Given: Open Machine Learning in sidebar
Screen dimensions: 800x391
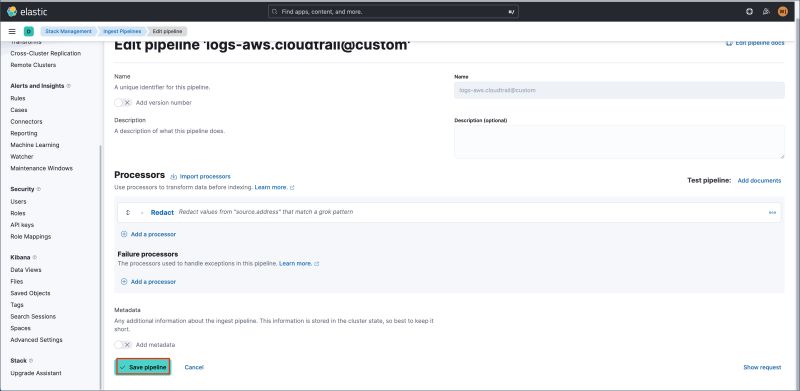Looking at the screenshot, I should (35, 145).
